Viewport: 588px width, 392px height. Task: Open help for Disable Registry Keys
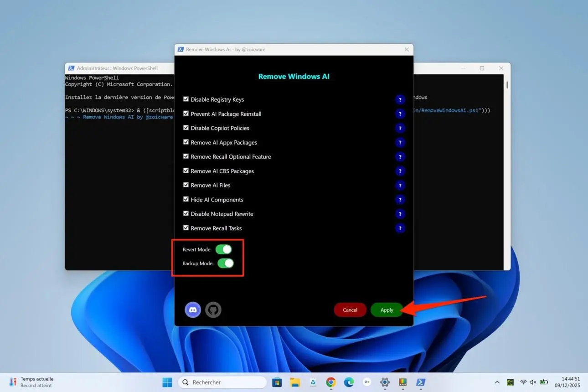[400, 100]
